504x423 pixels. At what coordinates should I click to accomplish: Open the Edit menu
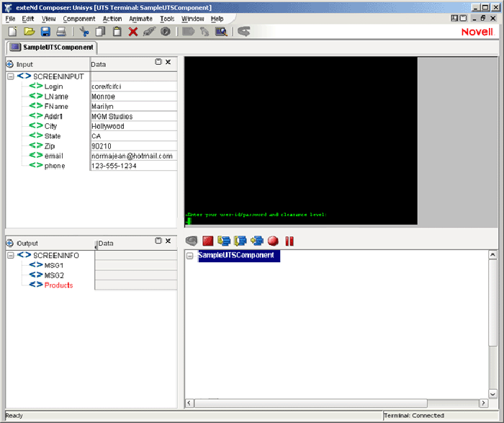(28, 19)
